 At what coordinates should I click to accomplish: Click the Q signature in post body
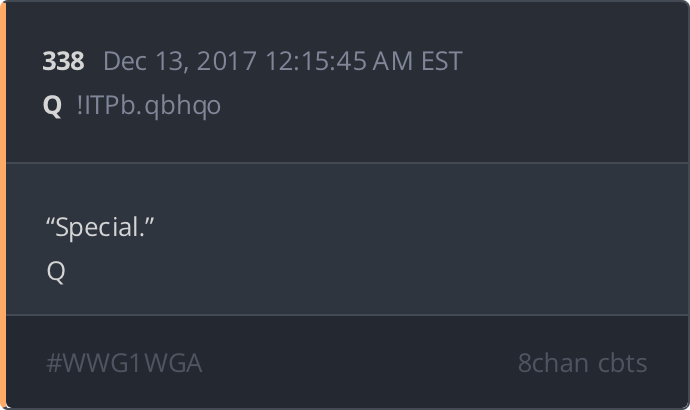click(x=56, y=271)
